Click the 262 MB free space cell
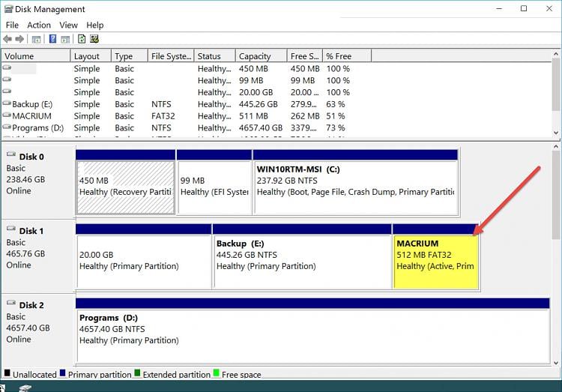 click(305, 116)
